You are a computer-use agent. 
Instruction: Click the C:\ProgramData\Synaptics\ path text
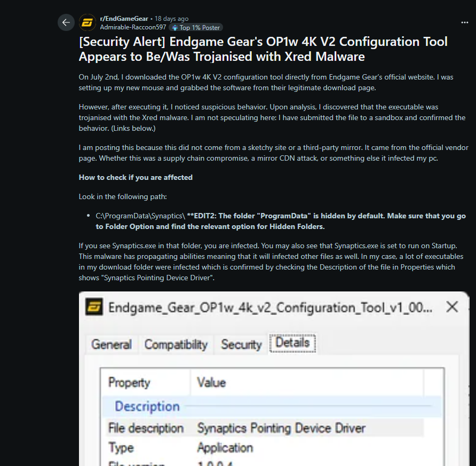pyautogui.click(x=140, y=216)
